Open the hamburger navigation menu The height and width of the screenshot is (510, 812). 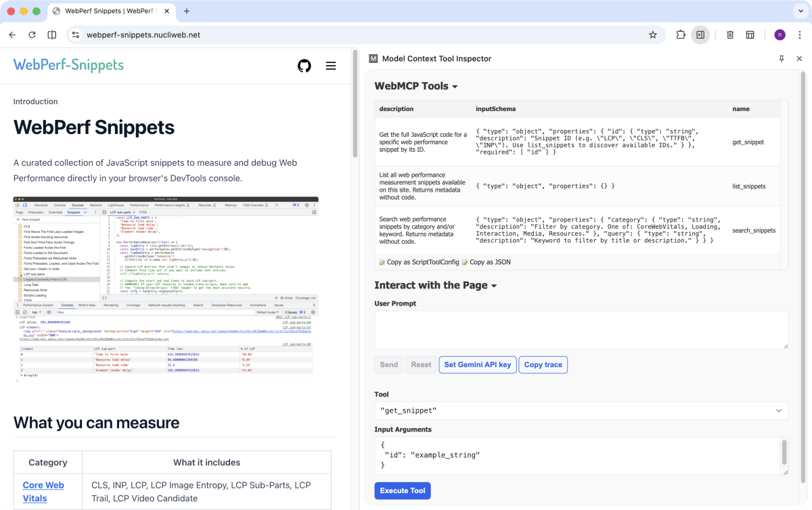point(331,66)
